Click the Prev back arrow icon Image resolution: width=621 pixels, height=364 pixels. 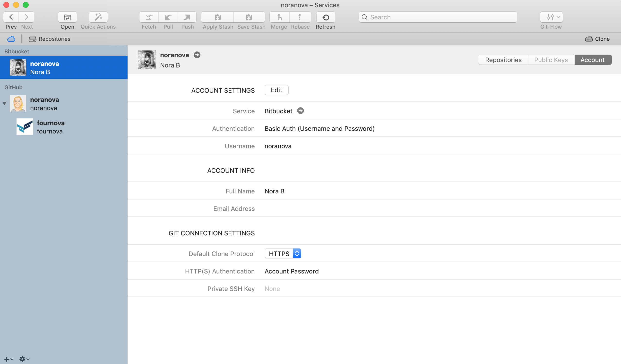(x=11, y=17)
